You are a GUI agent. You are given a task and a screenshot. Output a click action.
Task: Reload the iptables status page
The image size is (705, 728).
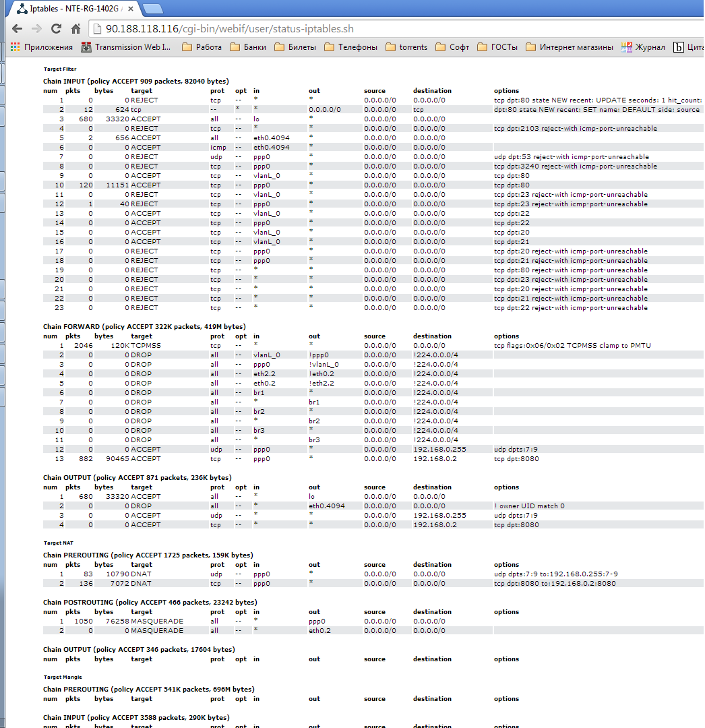pyautogui.click(x=56, y=29)
